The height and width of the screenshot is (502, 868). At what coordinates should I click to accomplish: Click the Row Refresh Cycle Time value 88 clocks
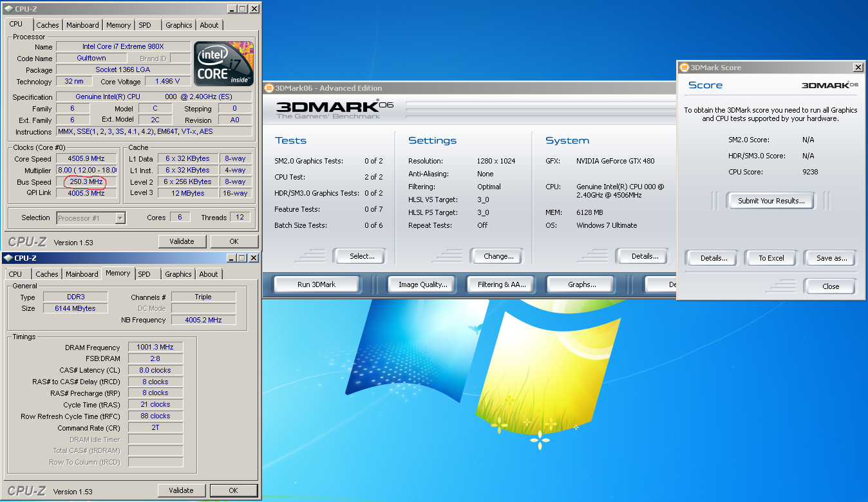click(x=155, y=416)
